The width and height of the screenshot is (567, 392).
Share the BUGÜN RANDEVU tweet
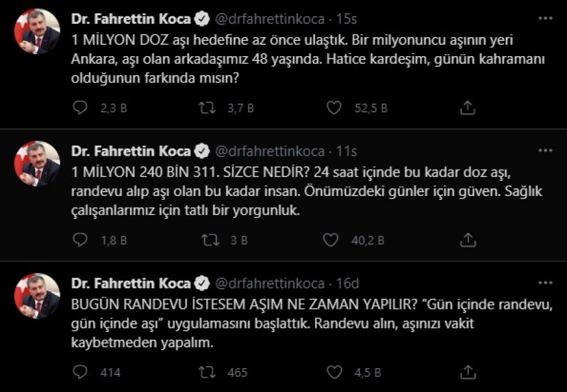[467, 372]
